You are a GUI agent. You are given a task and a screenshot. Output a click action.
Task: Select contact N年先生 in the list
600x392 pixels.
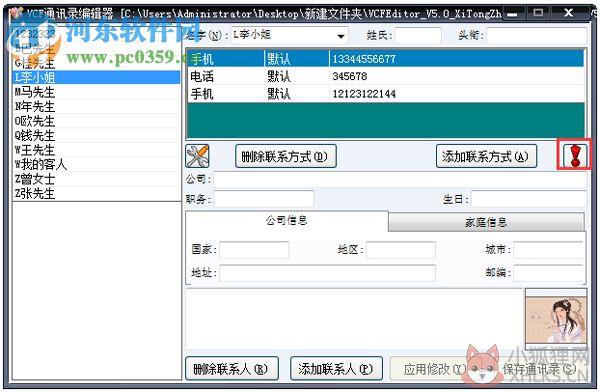pyautogui.click(x=96, y=106)
